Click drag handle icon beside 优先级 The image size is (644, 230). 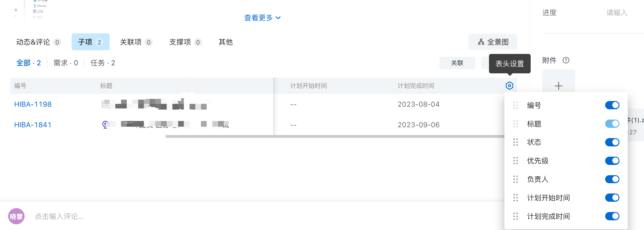pyautogui.click(x=516, y=161)
